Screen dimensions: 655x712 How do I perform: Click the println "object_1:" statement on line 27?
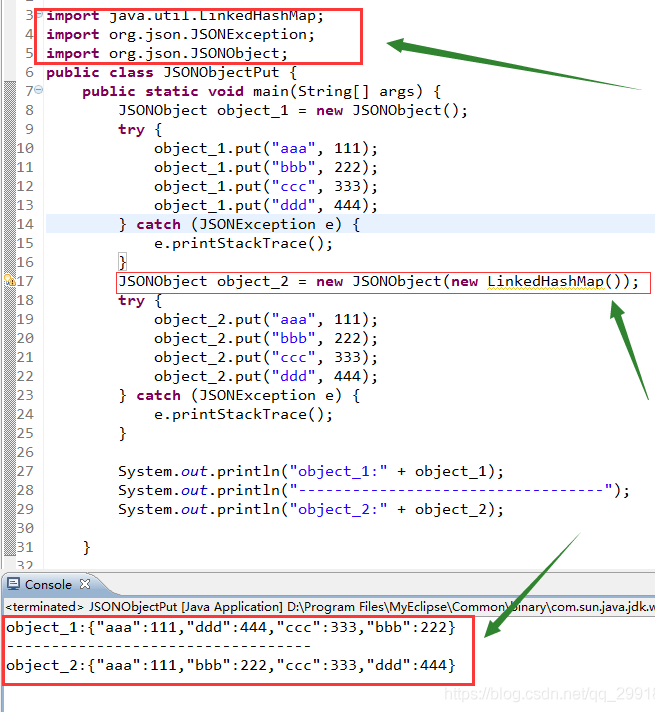pyautogui.click(x=311, y=472)
